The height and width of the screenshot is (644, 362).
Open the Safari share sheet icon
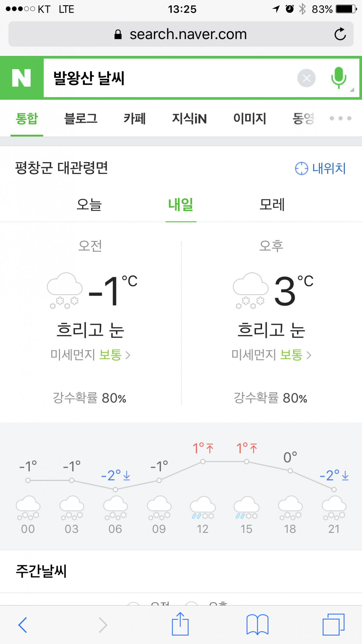click(x=180, y=623)
